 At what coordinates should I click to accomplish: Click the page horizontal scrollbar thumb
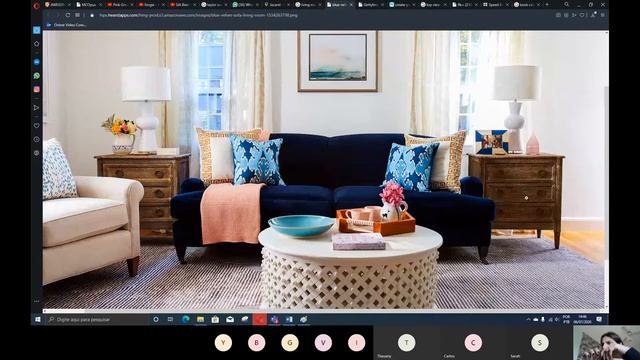(64, 311)
